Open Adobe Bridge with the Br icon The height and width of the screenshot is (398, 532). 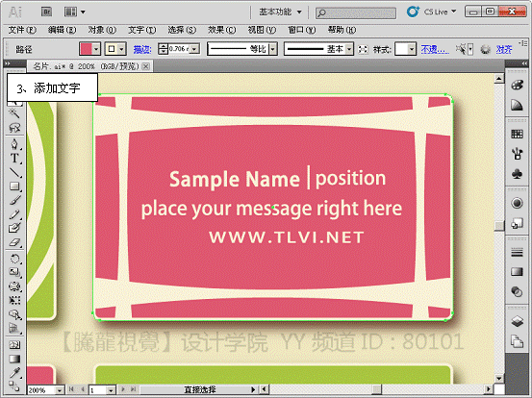[47, 12]
